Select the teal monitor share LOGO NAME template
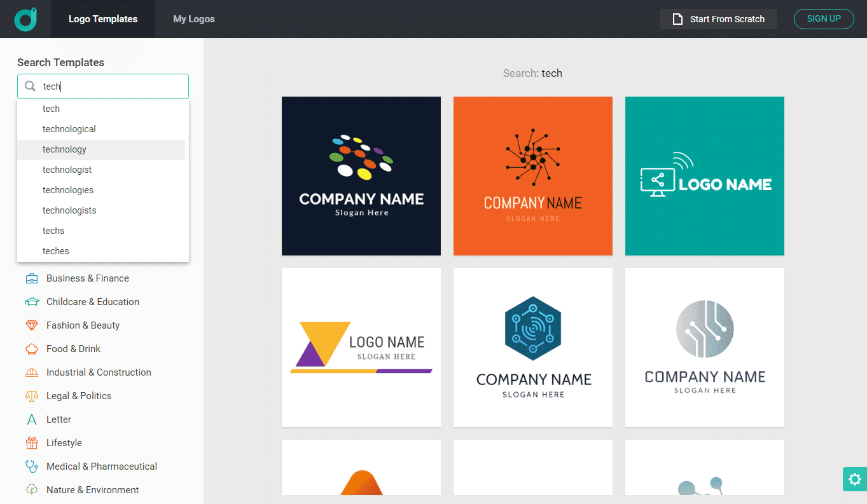867x504 pixels. point(705,176)
